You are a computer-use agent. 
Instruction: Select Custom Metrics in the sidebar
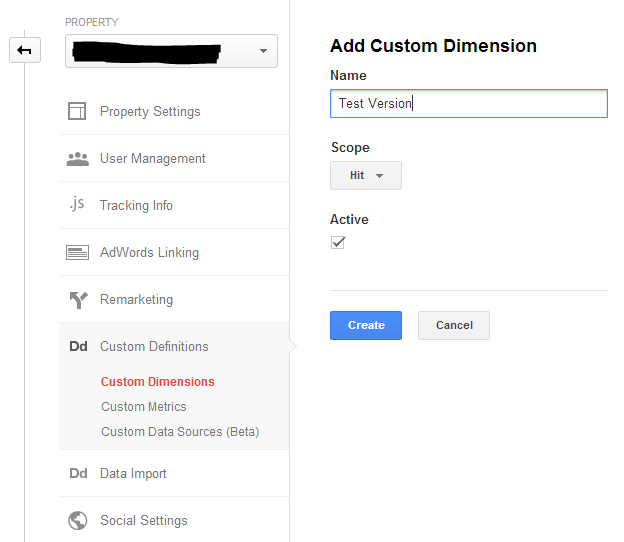click(x=143, y=407)
